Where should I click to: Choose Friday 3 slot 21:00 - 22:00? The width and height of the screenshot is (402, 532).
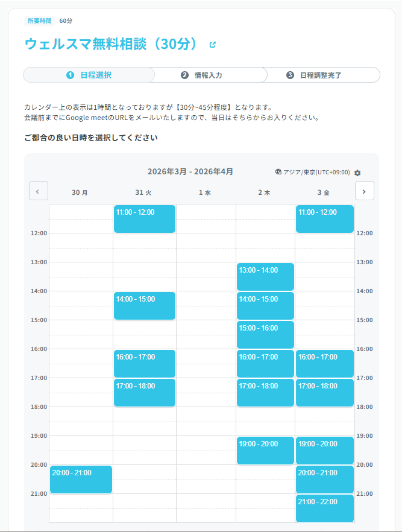click(325, 508)
